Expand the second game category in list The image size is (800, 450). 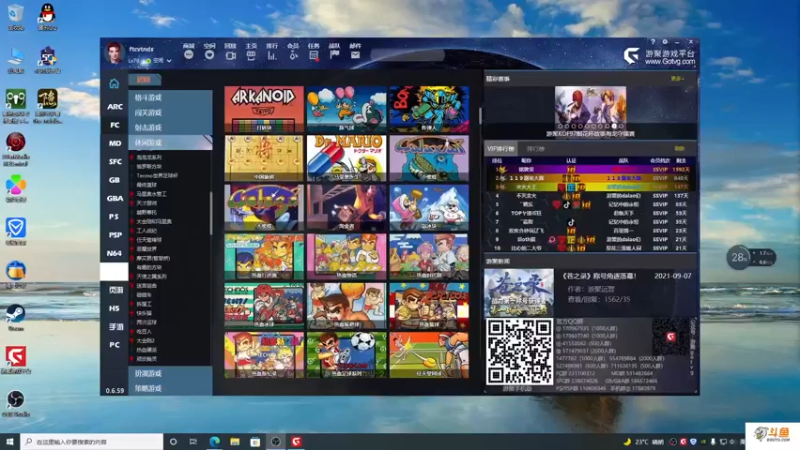point(170,112)
